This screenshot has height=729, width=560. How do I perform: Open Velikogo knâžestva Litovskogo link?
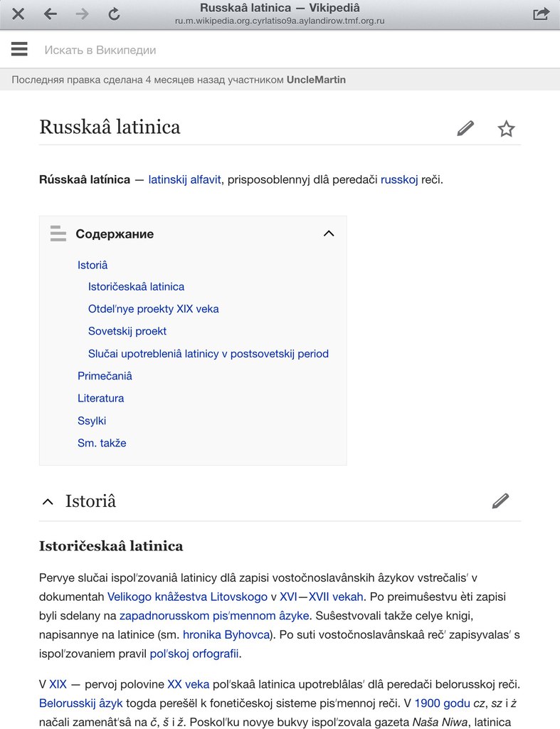(187, 597)
